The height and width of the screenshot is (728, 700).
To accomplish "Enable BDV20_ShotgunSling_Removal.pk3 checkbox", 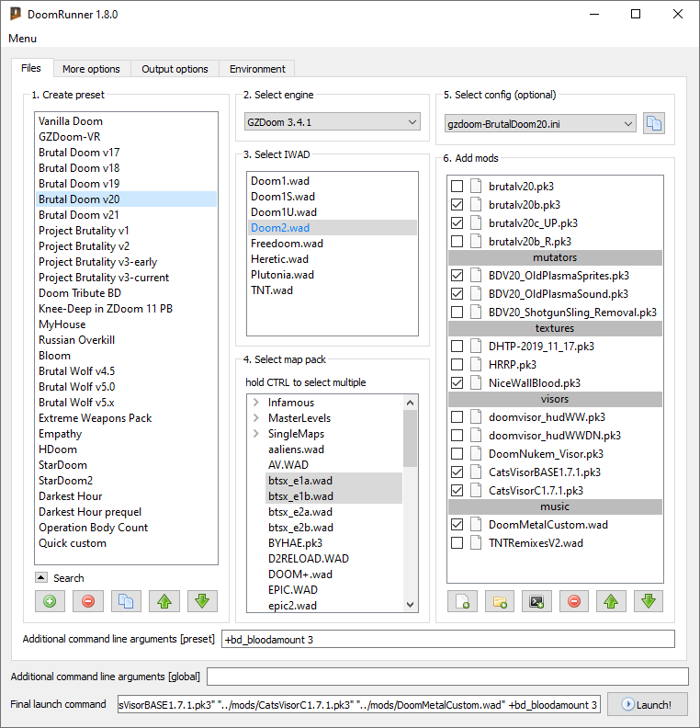I will pos(457,312).
